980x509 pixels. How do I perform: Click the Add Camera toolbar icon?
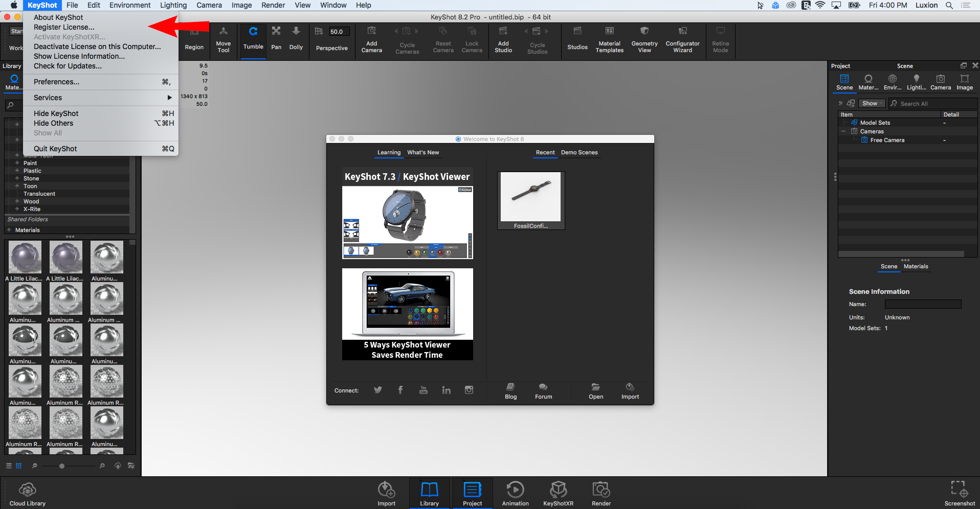coord(371,39)
